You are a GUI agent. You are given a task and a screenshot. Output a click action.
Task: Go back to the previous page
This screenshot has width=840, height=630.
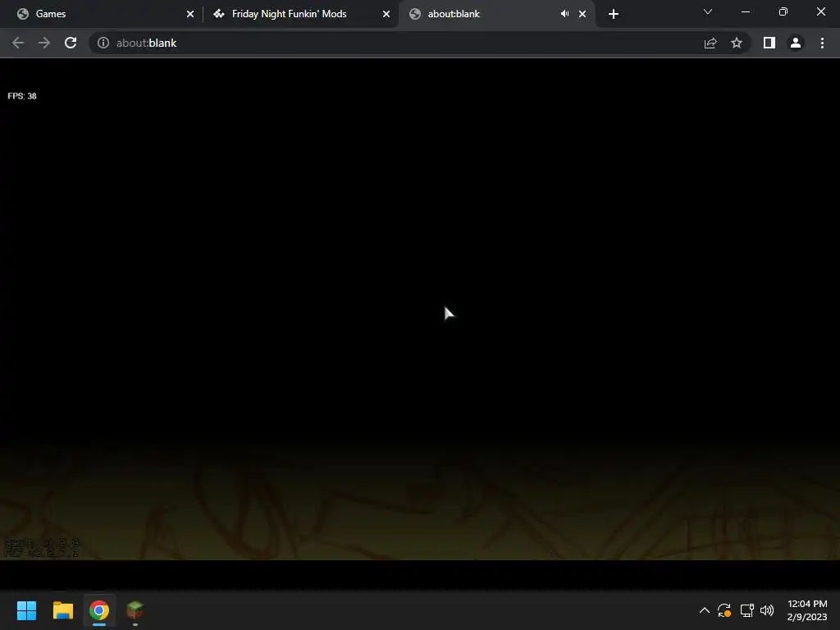point(18,43)
